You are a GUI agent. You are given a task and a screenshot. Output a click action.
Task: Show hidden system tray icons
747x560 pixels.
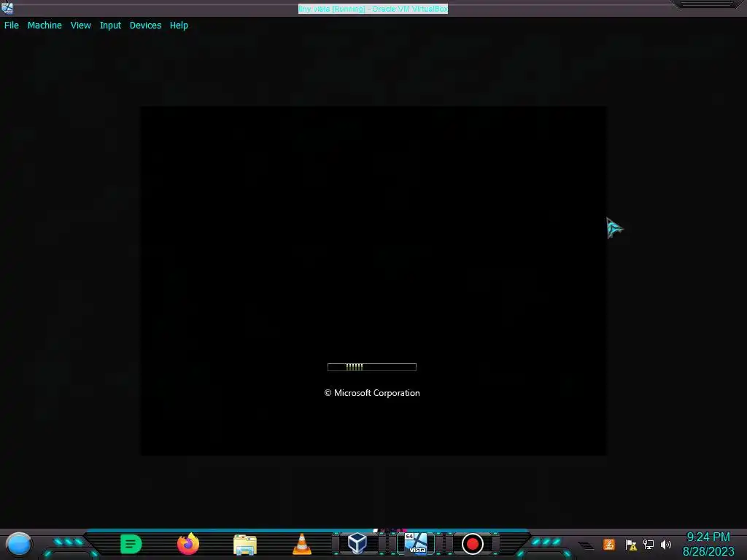[x=586, y=545]
